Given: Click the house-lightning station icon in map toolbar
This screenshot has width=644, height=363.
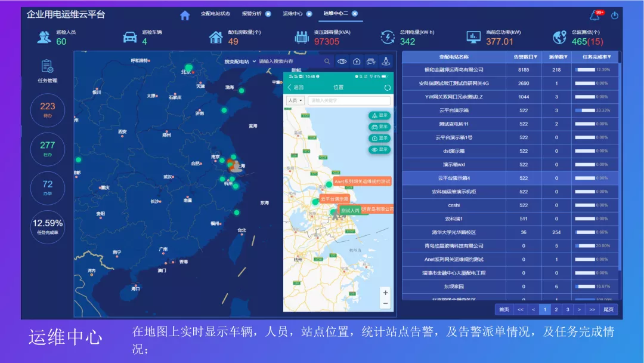Looking at the screenshot, I should point(357,61).
